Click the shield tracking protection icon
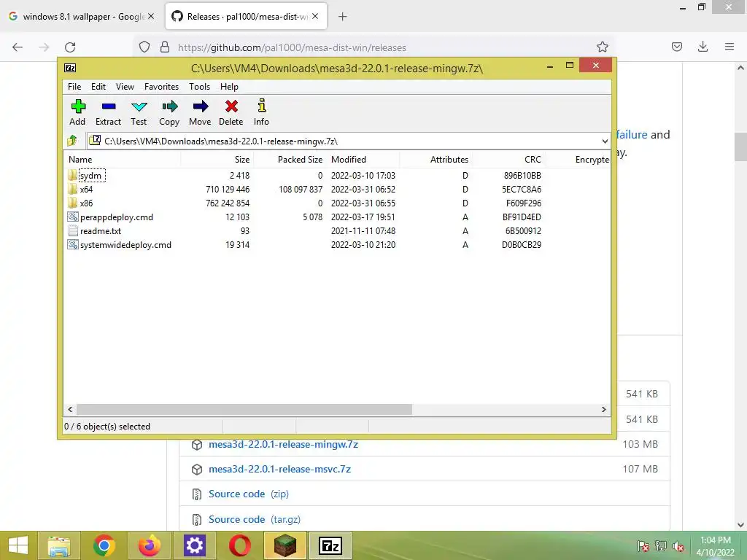Screen dimensions: 747x560 144,47
